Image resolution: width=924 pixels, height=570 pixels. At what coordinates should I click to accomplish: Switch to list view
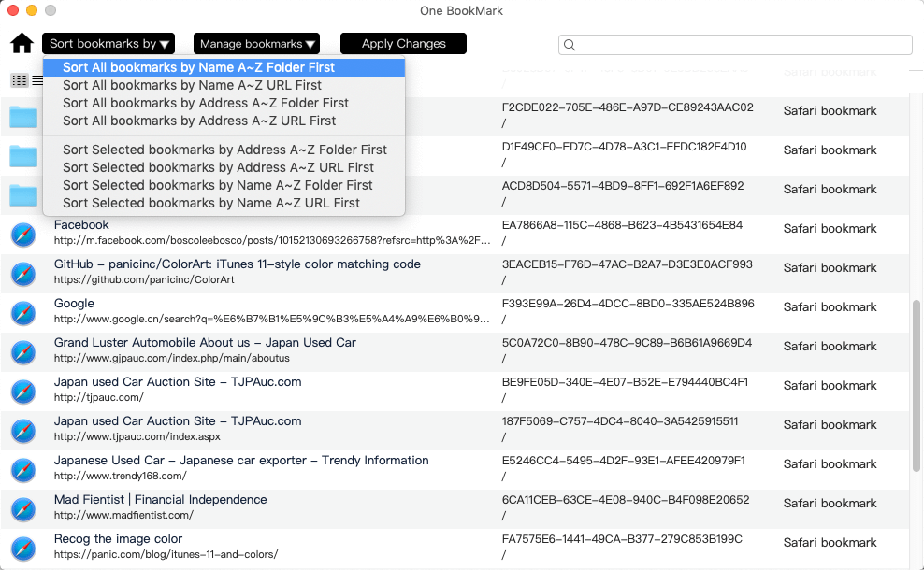pos(37,80)
